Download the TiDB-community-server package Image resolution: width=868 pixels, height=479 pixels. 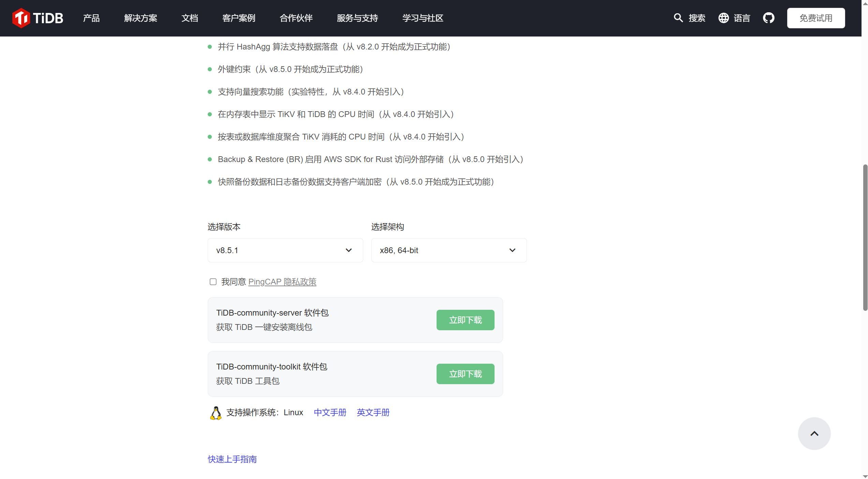click(465, 320)
